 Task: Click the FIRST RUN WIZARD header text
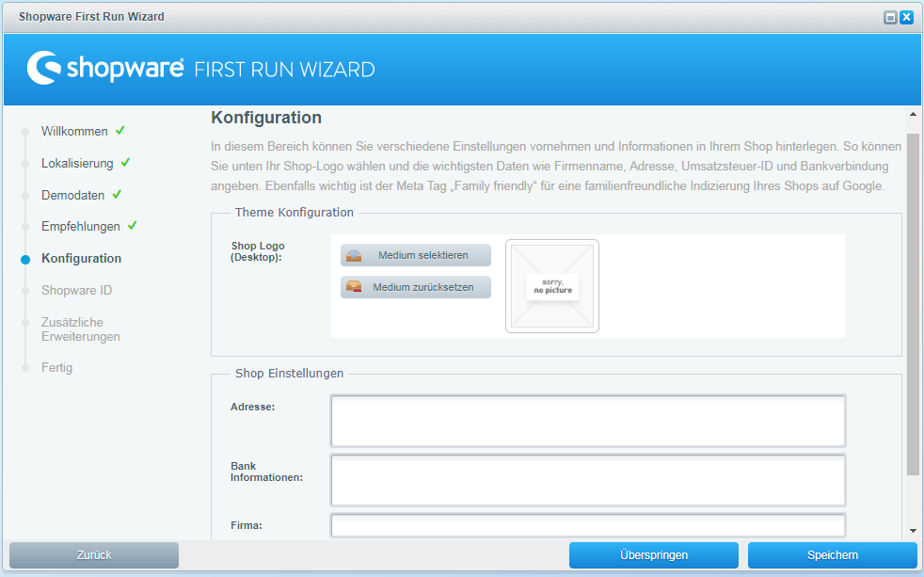pos(284,70)
